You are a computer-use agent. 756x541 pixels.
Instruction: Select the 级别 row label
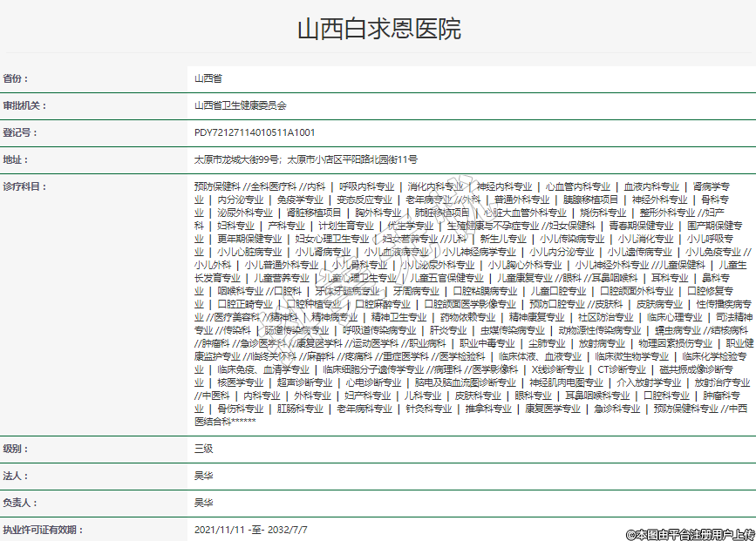17,449
